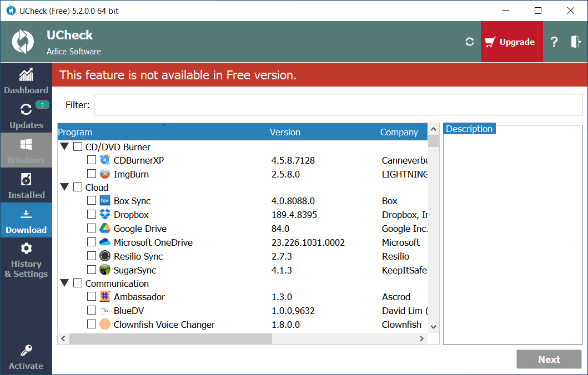Tick the ImgBurn checkbox
The height and width of the screenshot is (375, 588).
[92, 174]
